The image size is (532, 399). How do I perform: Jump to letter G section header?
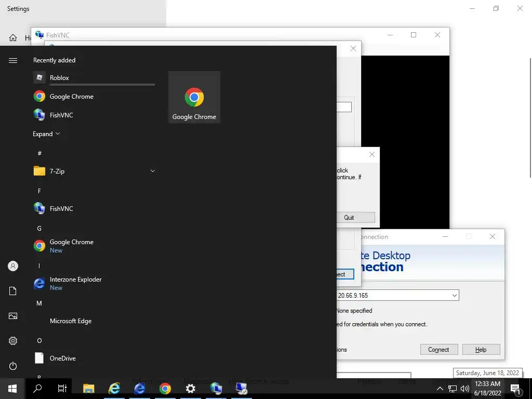[39, 229]
